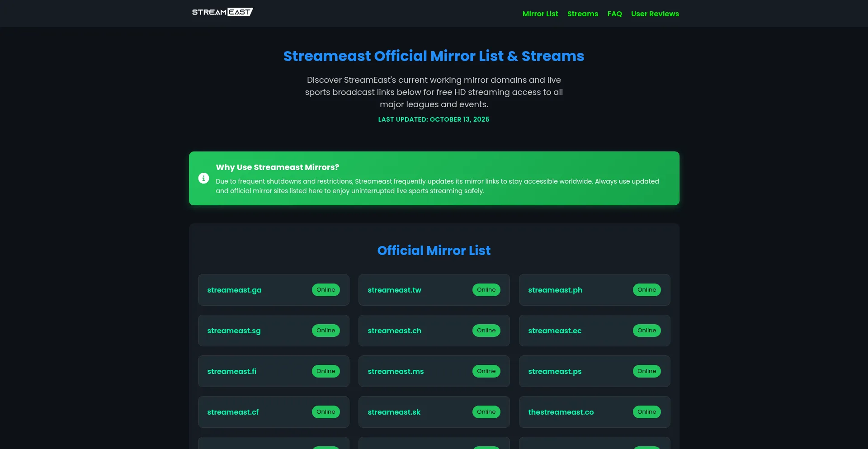Open User Reviews in the navigation
Viewport: 868px width, 449px height.
(655, 14)
